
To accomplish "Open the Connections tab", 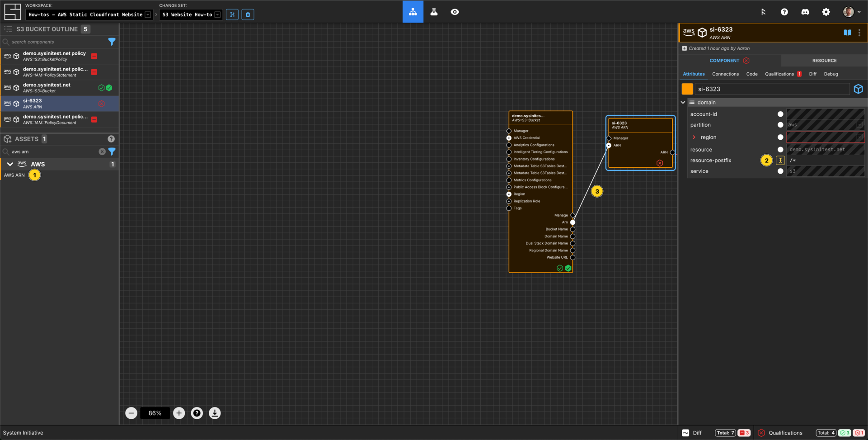I will [725, 74].
